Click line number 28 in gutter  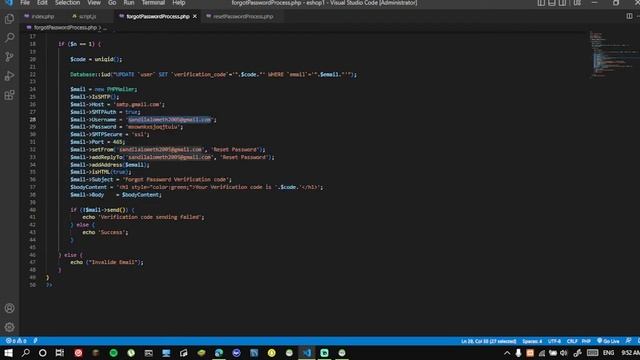coord(33,120)
